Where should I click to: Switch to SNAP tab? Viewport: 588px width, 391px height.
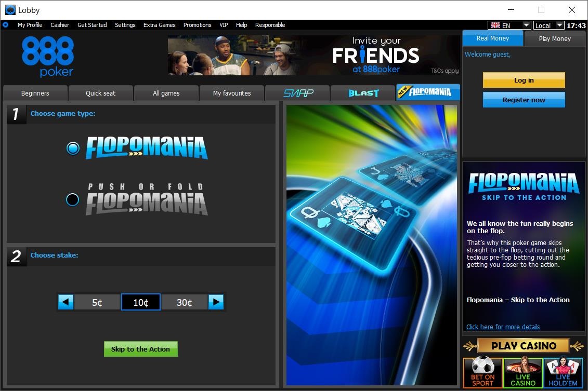[298, 93]
